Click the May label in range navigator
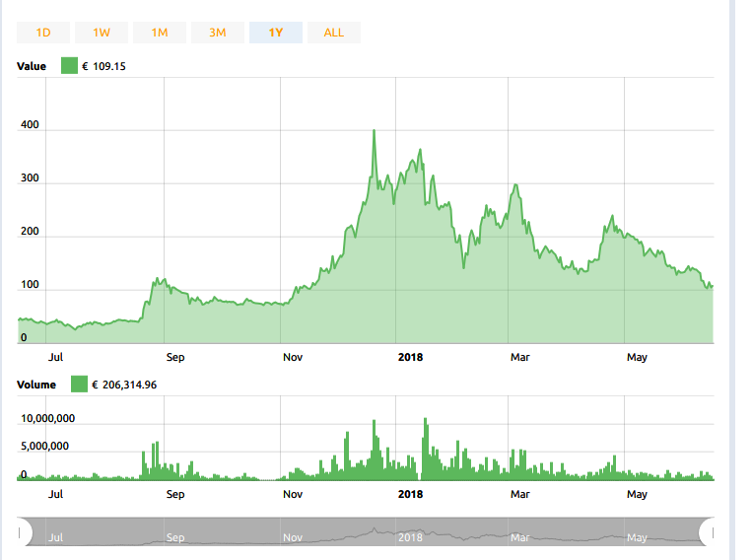 [x=637, y=537]
